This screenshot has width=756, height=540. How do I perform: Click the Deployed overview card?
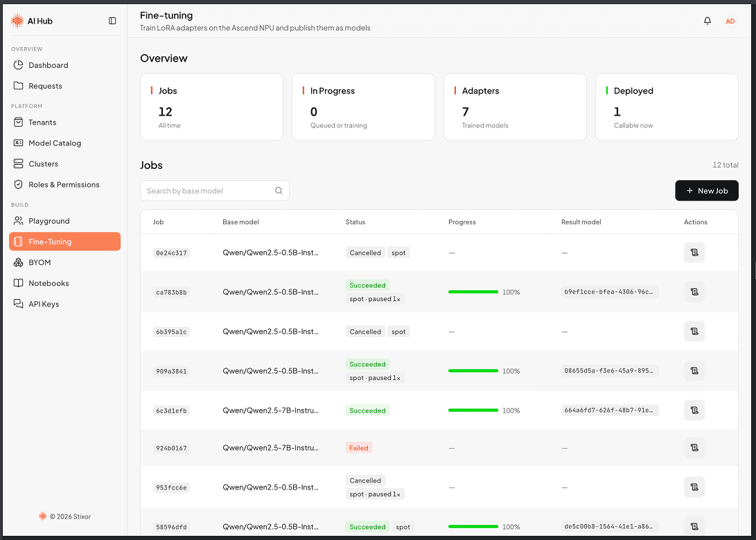[667, 107]
